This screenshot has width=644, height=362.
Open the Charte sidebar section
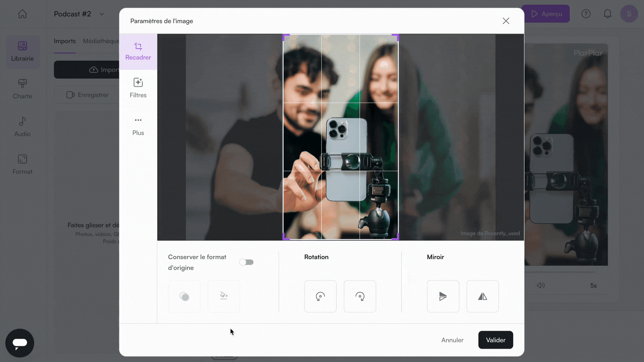[22, 89]
